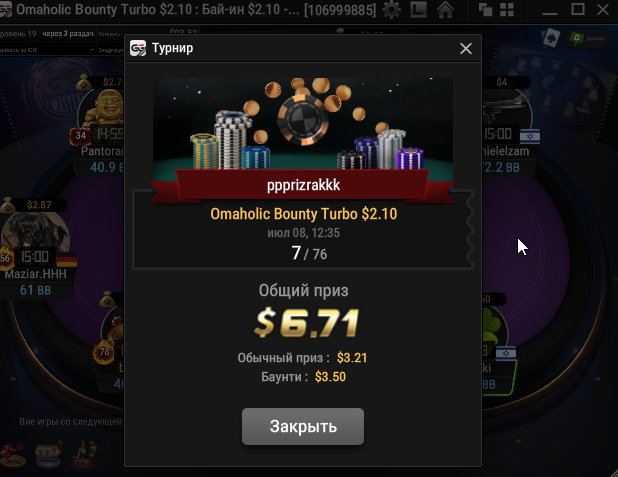This screenshot has width=618, height=477.
Task: Toggle 'Вне игры со следующей' checkbox
Action: tap(9, 421)
